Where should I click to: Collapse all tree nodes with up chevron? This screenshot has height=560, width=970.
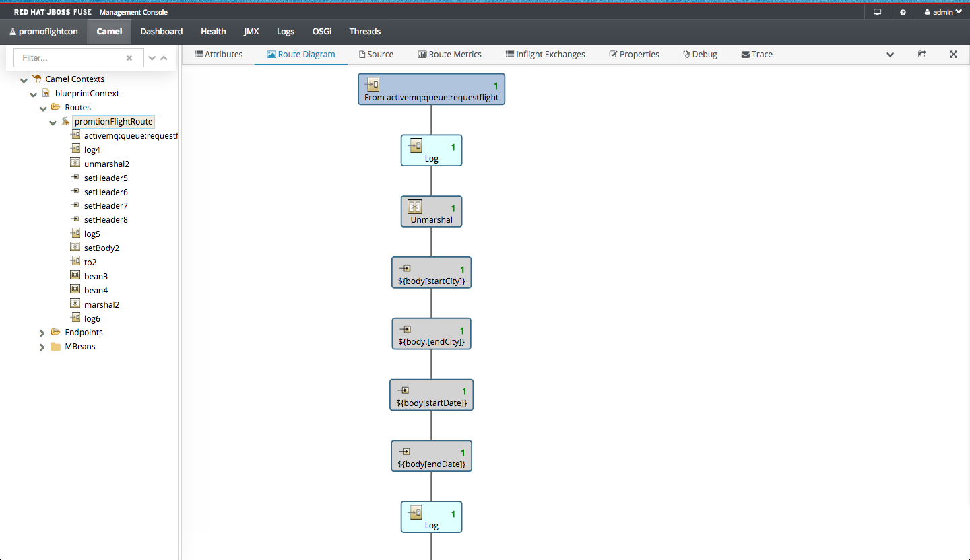pyautogui.click(x=164, y=58)
